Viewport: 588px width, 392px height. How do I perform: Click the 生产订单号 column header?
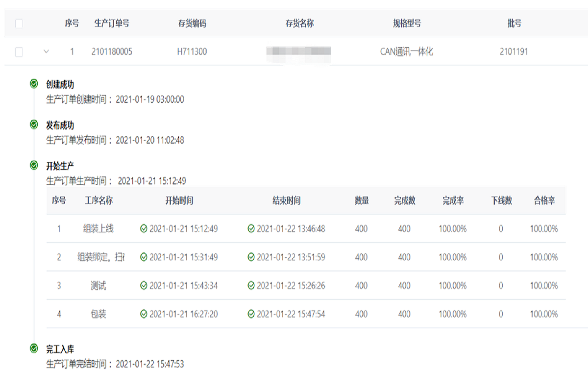click(x=112, y=24)
